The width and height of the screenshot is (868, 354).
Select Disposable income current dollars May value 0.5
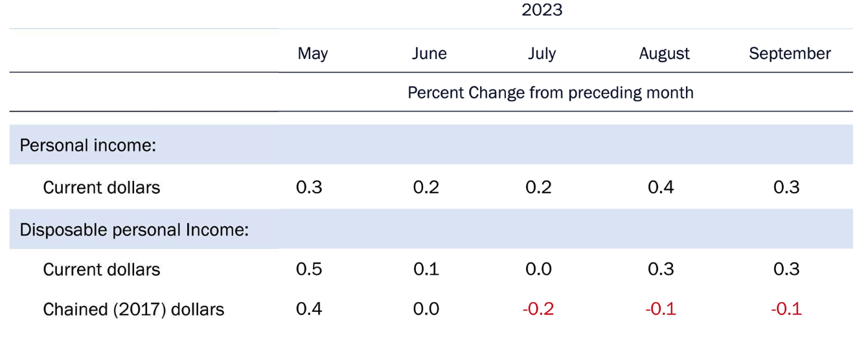point(309,270)
